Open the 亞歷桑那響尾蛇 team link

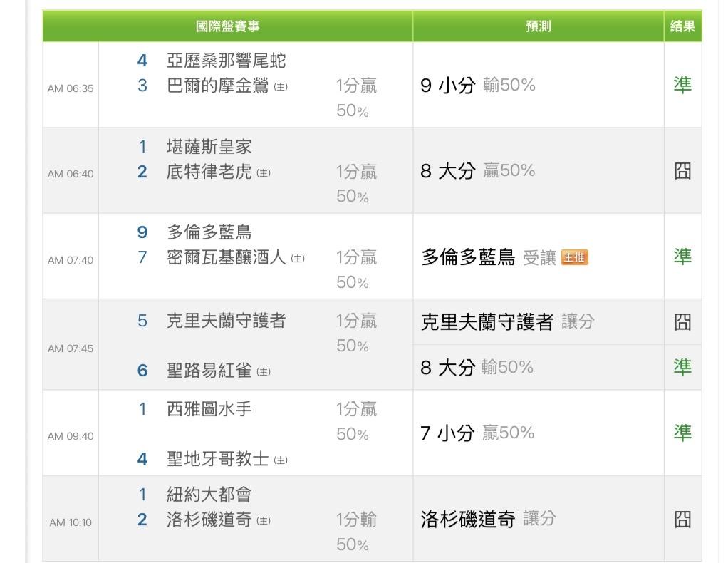pos(226,61)
